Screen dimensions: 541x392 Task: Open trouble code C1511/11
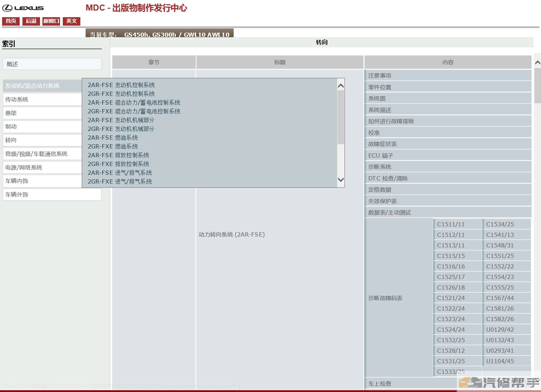(458, 224)
